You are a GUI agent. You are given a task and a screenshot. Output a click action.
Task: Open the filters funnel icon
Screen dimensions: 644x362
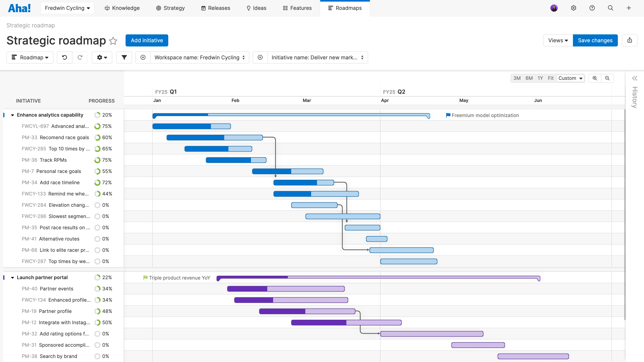point(124,57)
